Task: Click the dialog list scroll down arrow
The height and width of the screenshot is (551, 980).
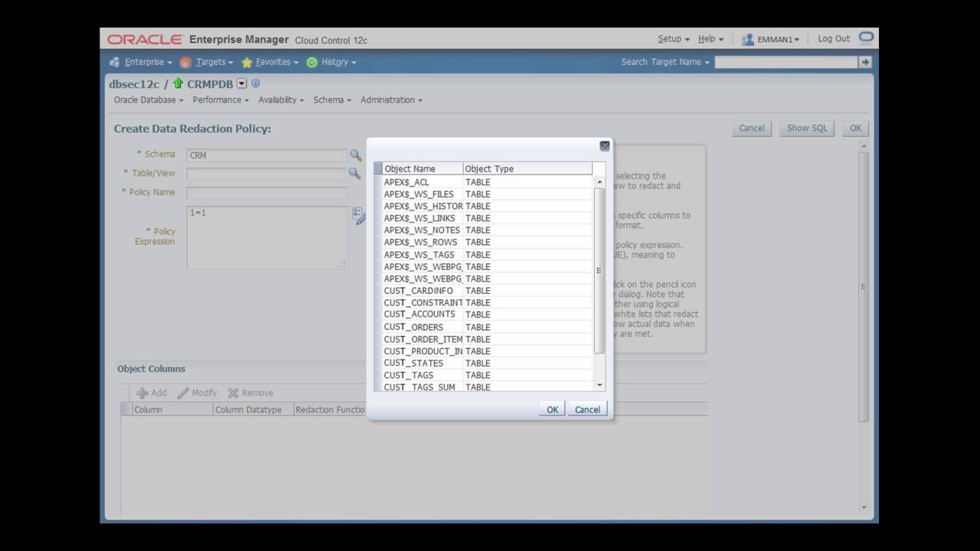Action: click(x=599, y=385)
